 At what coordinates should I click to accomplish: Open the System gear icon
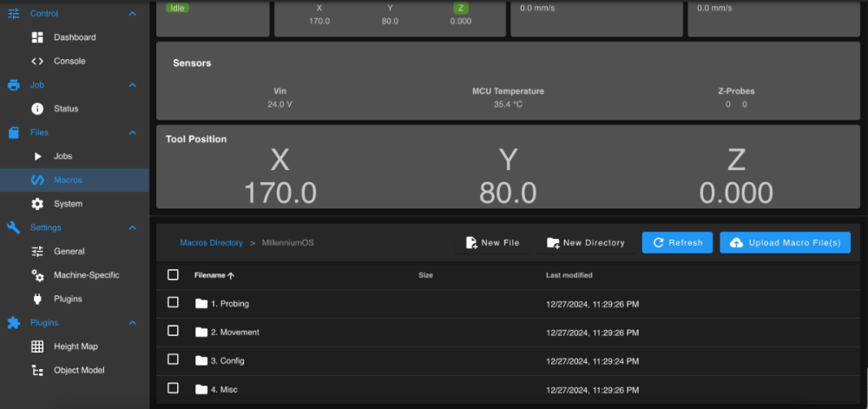pyautogui.click(x=37, y=204)
